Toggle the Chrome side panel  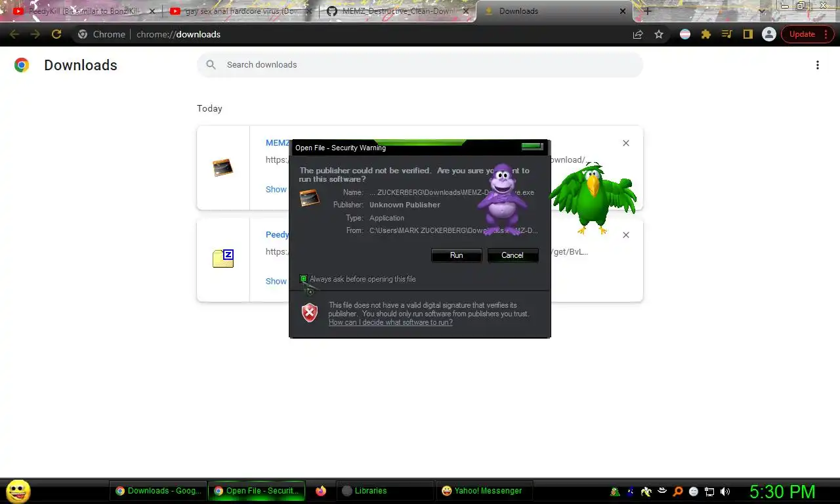point(747,34)
